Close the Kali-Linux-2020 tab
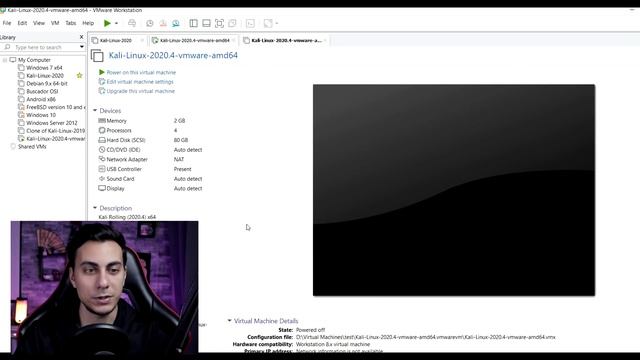 (142, 40)
